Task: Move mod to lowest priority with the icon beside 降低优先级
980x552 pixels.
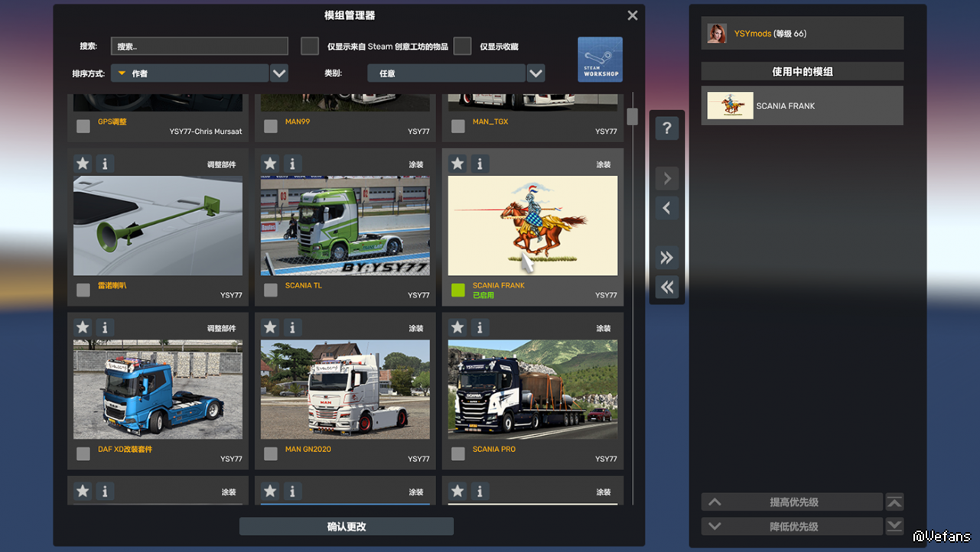Action: 894,526
